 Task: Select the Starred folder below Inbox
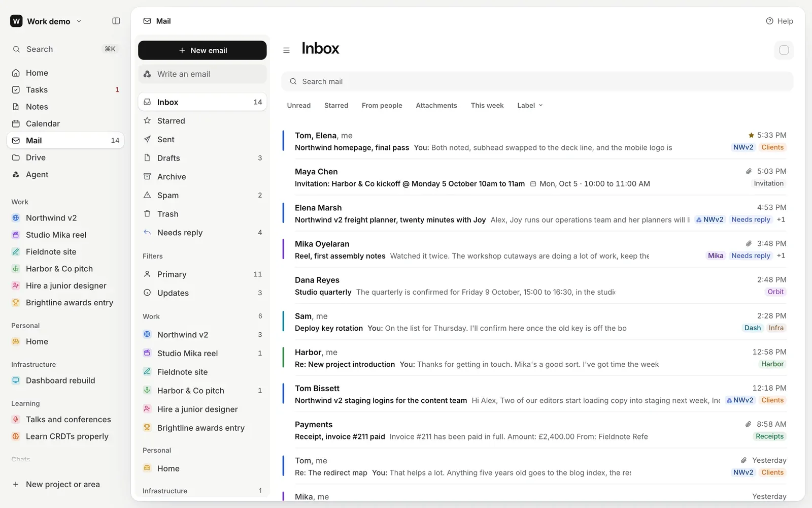(202, 121)
